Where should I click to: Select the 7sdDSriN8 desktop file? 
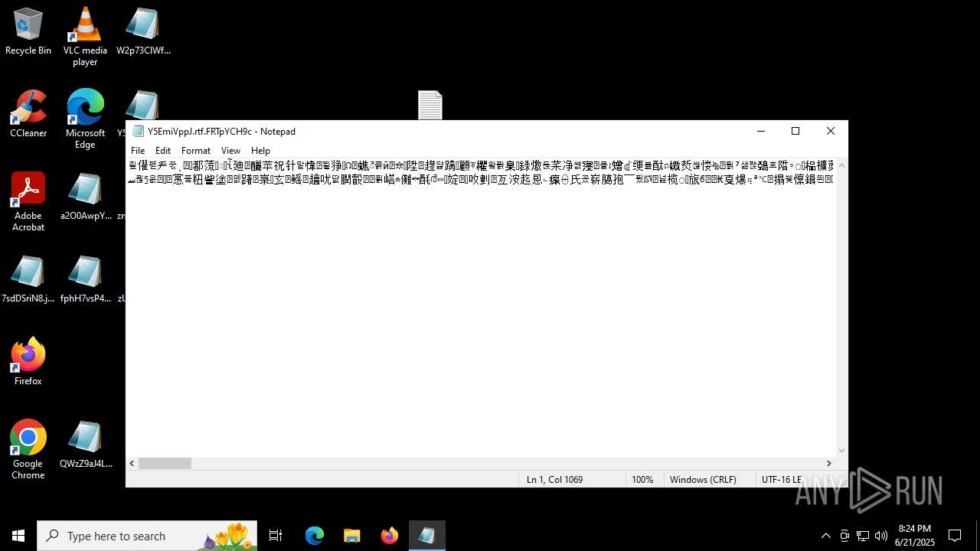(28, 279)
